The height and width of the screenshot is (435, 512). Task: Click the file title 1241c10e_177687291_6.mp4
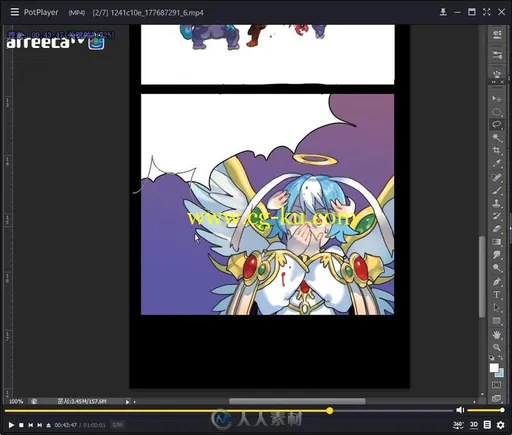coord(157,13)
